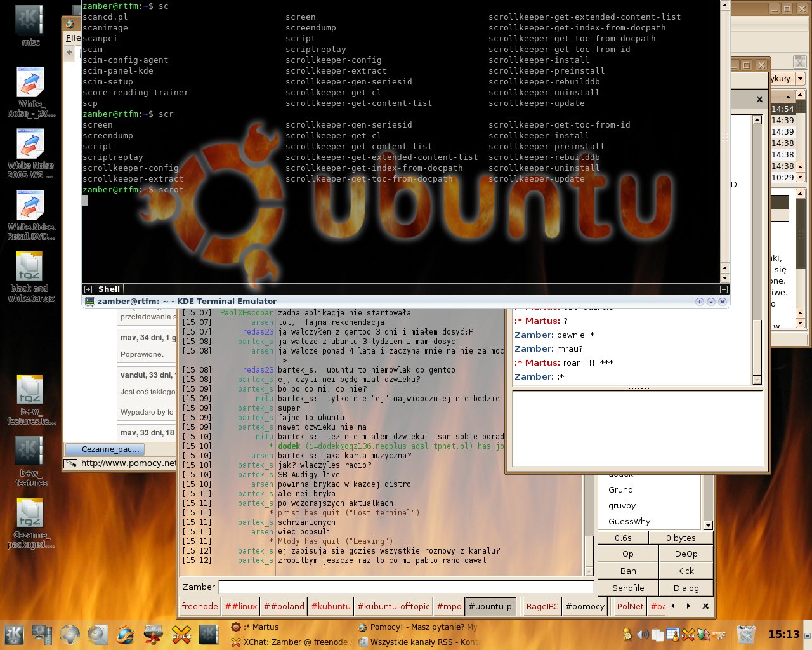Click the new session icon beside Shell tab

88,289
